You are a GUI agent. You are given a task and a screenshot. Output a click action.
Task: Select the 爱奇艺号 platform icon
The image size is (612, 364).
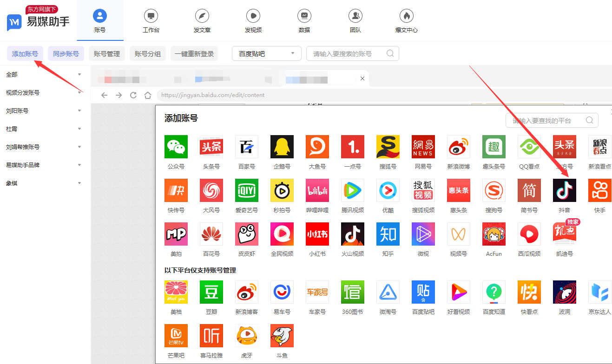pyautogui.click(x=246, y=190)
